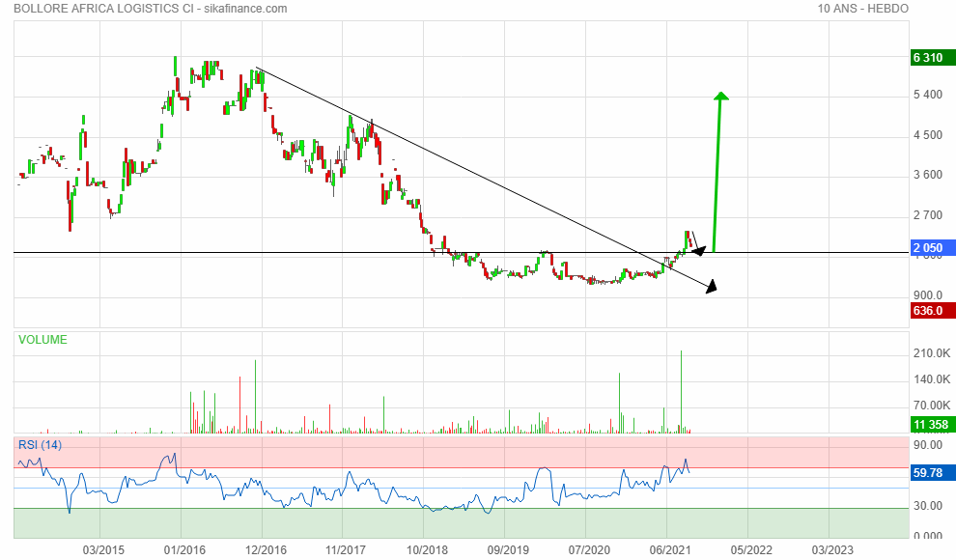Screen dimensions: 956x560
Task: Click the 210.0K volume axis label
Action: 932,353
